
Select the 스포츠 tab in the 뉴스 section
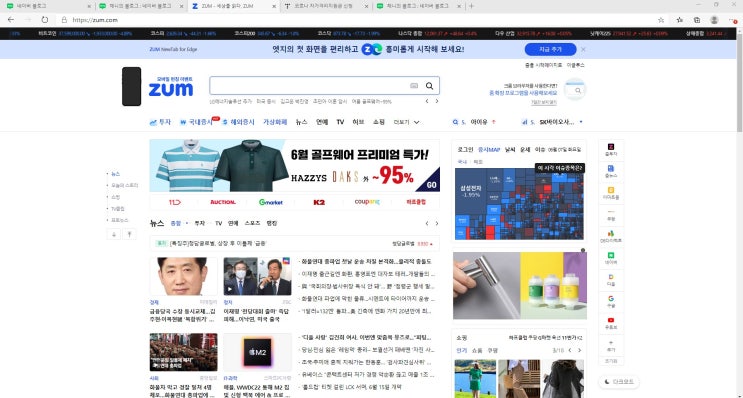pyautogui.click(x=252, y=223)
